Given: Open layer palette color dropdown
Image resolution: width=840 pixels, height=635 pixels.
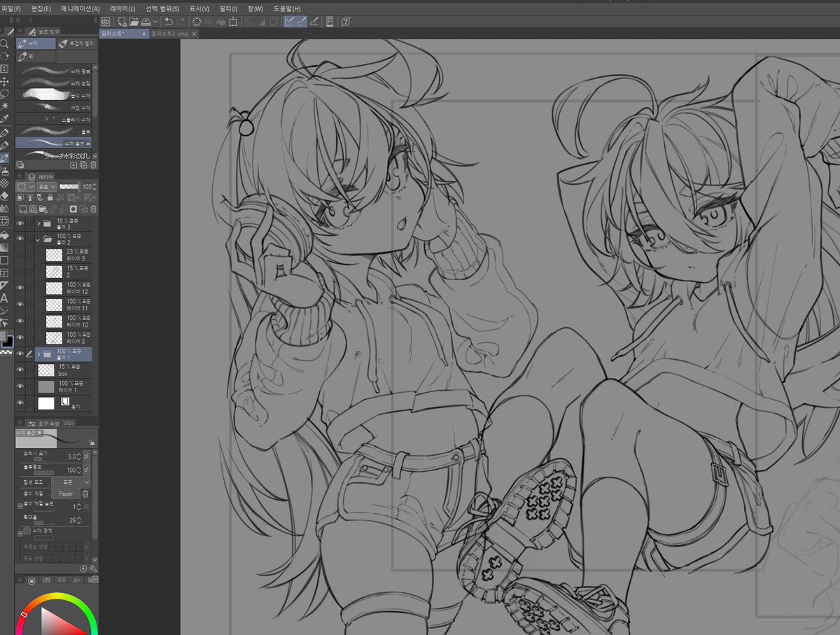Looking at the screenshot, I should [25, 187].
